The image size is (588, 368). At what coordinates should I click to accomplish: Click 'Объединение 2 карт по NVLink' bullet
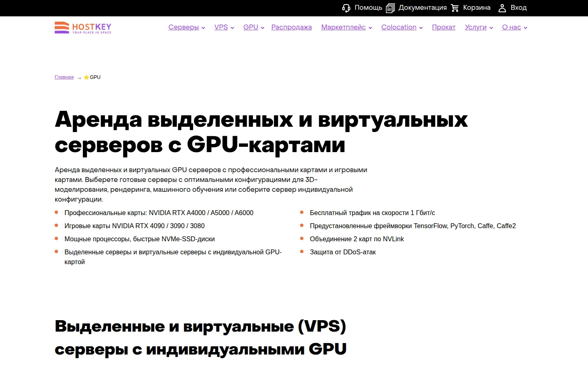(357, 239)
